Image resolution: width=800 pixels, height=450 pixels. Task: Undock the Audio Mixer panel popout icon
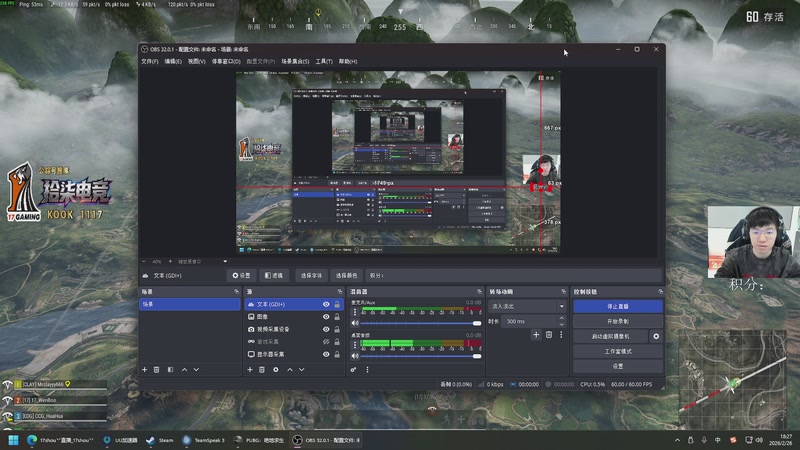click(479, 291)
